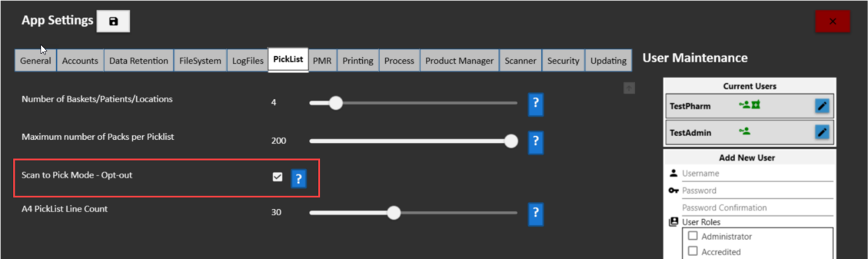Click the Username input field
Screen dimensions: 868x259
pyautogui.click(x=756, y=173)
